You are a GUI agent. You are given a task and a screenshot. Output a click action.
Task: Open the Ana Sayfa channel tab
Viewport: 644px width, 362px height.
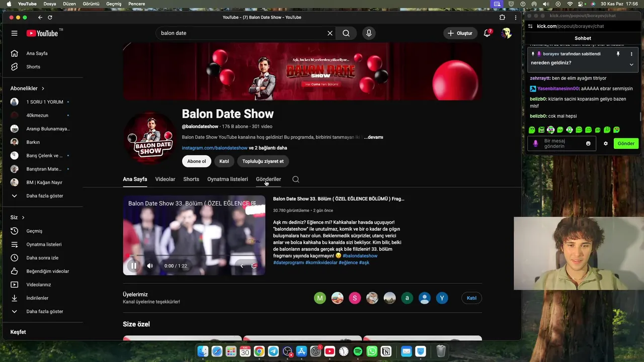(135, 179)
